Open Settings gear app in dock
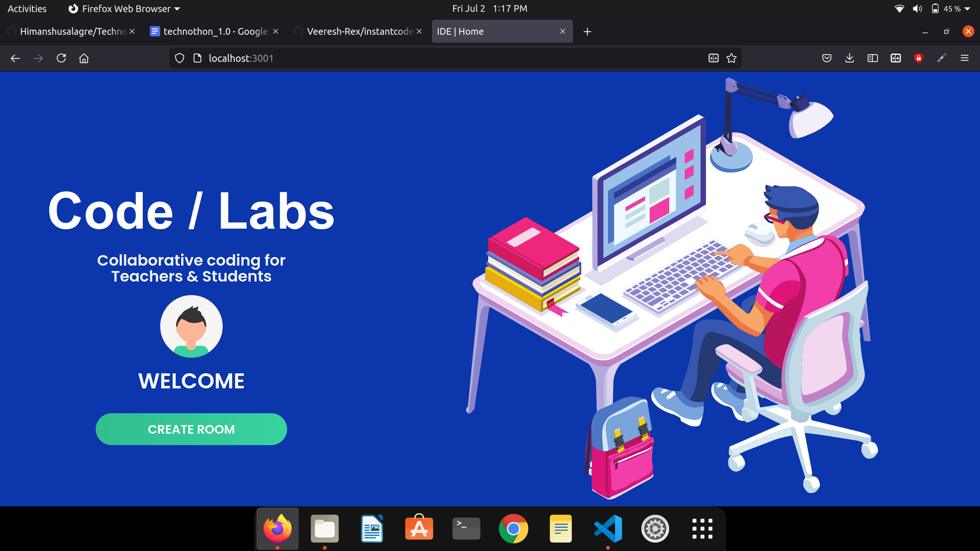 (655, 528)
